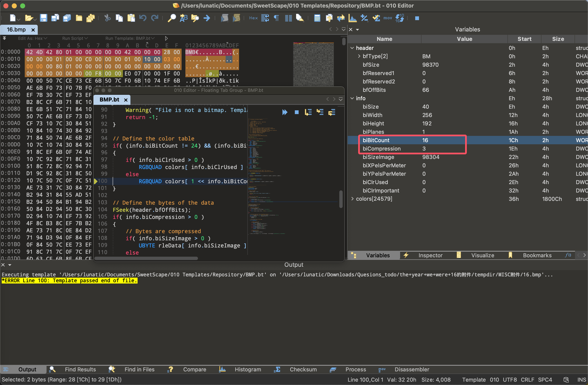The image size is (588, 385).
Task: Toggle Hex edit mode in toolbar
Action: 253,18
